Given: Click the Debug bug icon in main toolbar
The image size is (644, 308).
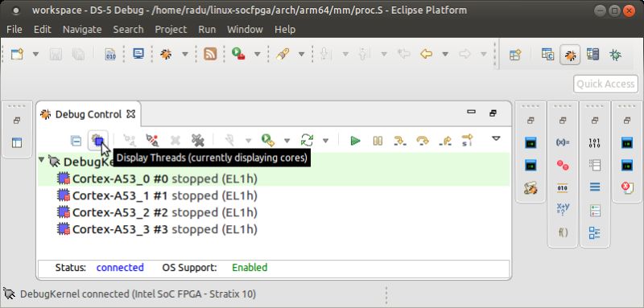Looking at the screenshot, I should point(166,54).
